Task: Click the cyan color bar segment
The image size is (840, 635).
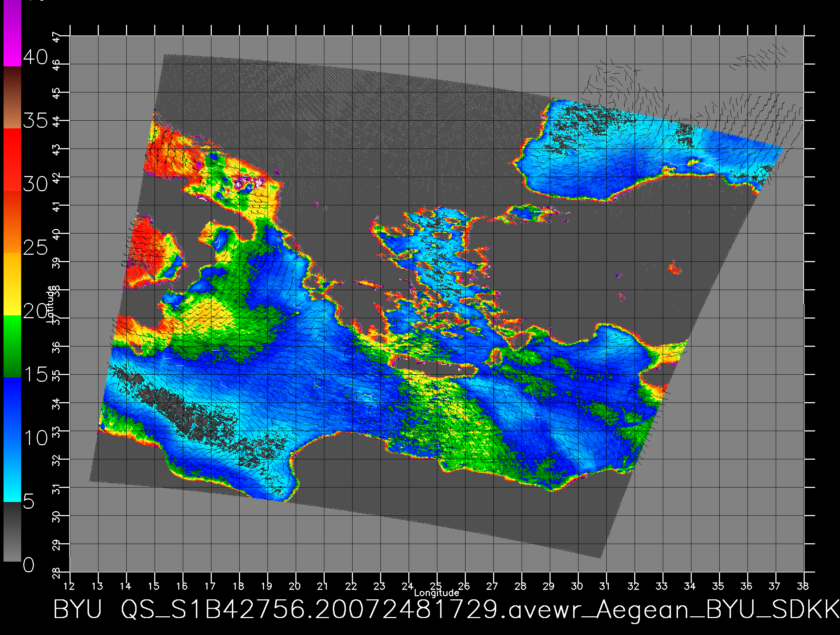Action: (12, 471)
